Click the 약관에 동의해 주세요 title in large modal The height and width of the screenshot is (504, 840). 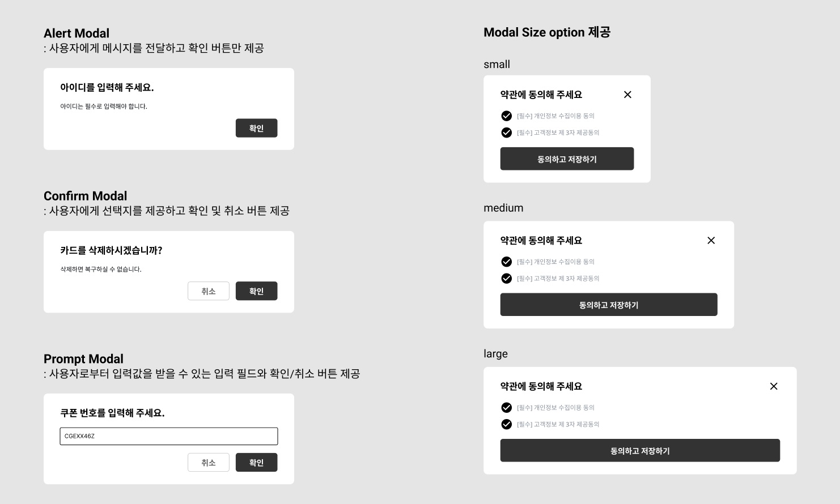tap(541, 386)
